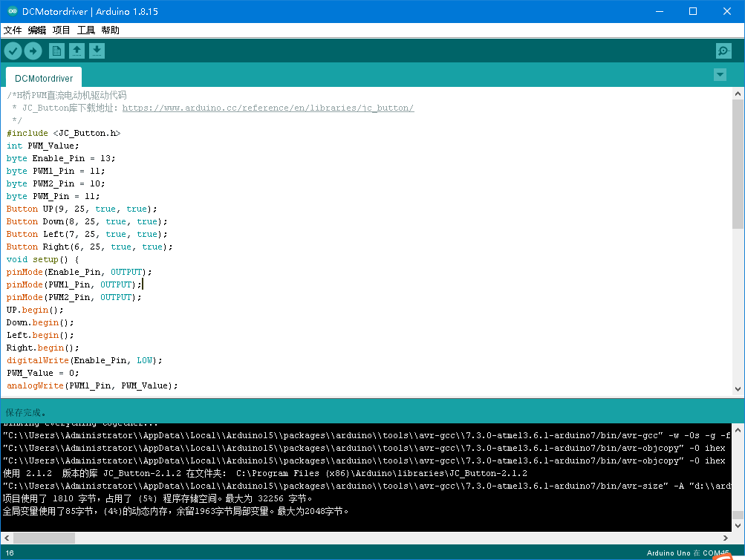Click the 'Button Left(7, 25...' line

(x=87, y=234)
